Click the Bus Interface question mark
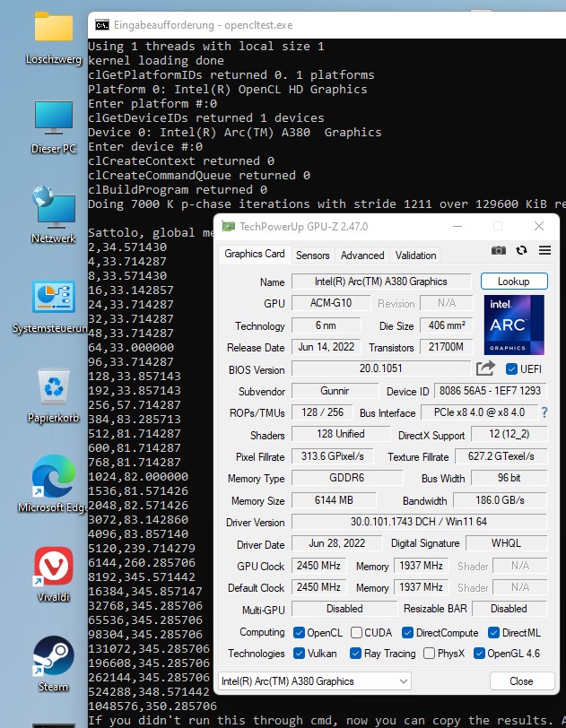This screenshot has width=566, height=728. click(x=544, y=412)
